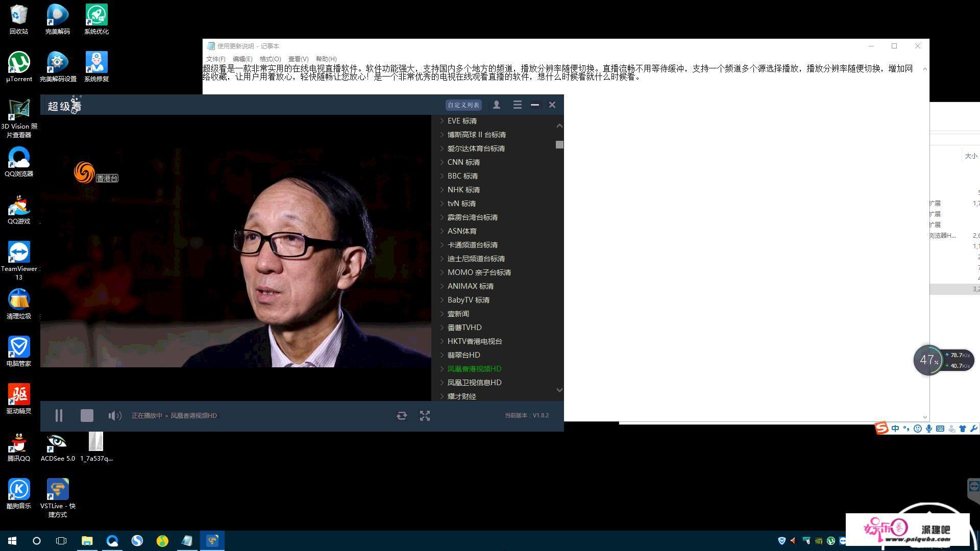Enter fullscreen mode in player

coord(425,416)
